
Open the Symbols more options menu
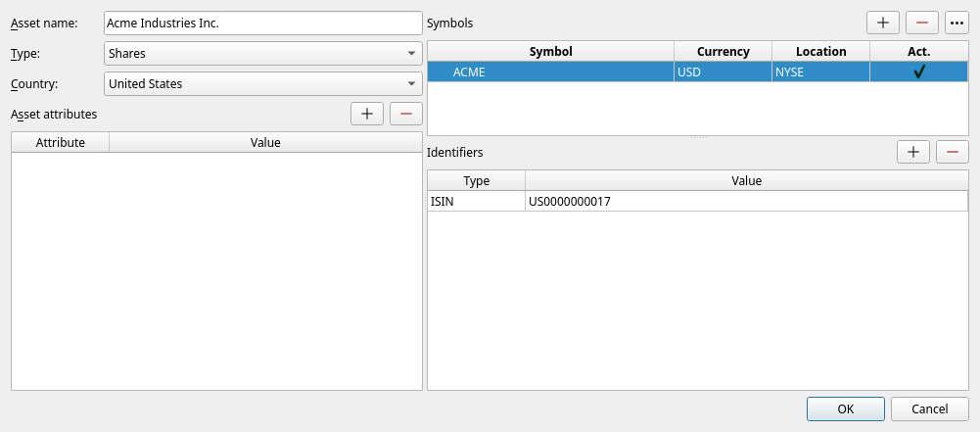(957, 24)
